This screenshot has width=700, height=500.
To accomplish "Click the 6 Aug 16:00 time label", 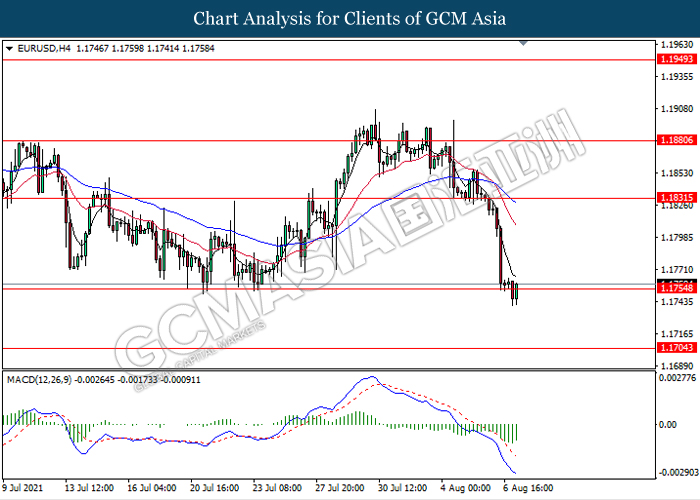I will (528, 488).
